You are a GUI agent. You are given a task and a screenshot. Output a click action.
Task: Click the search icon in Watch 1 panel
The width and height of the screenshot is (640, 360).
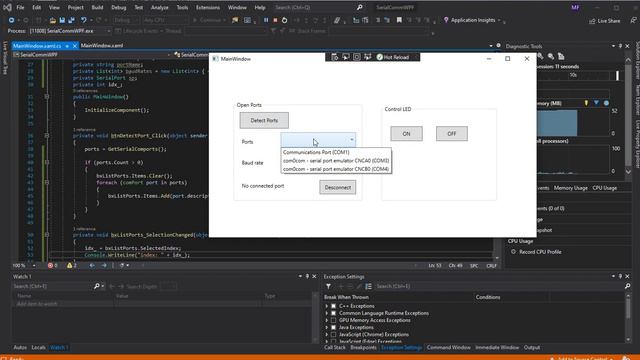click(97, 286)
